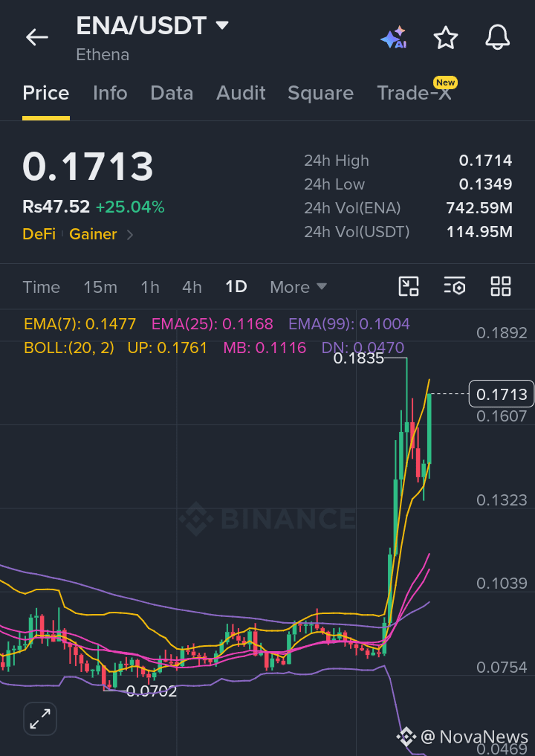
Task: Tap the +25.04% change value
Action: (130, 207)
